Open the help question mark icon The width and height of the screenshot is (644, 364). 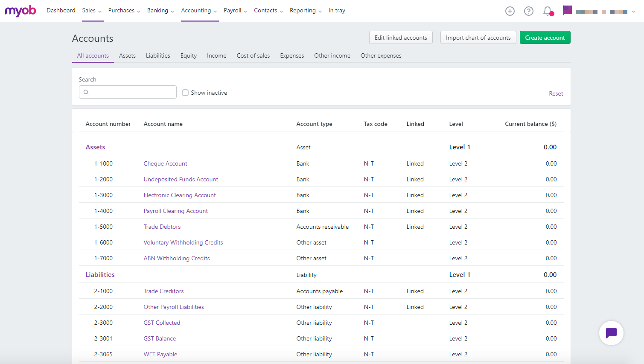(x=528, y=11)
